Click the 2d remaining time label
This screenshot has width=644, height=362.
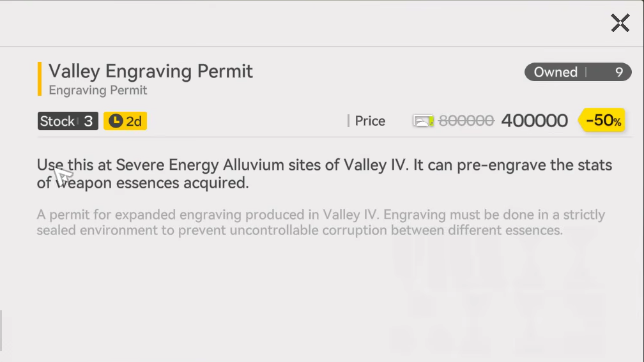point(134,121)
